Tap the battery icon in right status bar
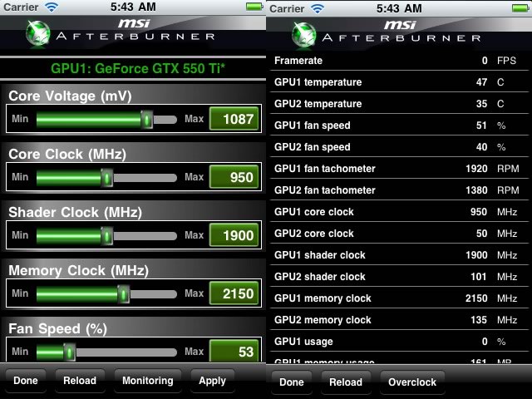This screenshot has height=399, width=532. (520, 8)
